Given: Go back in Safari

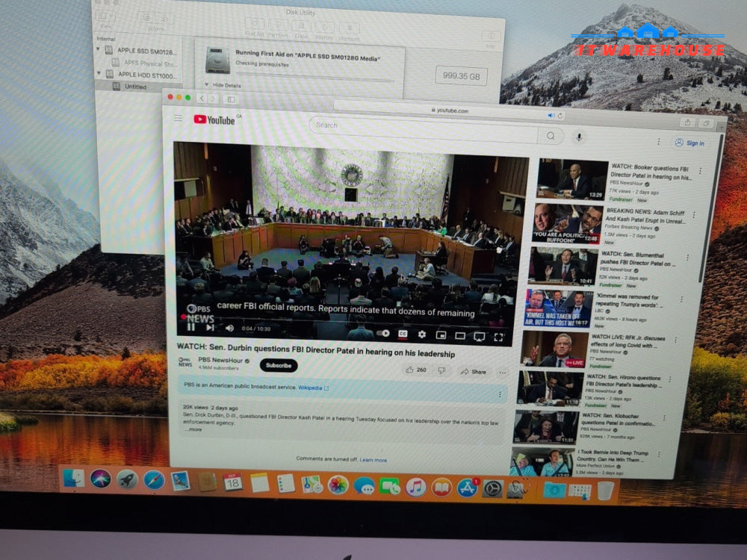Looking at the screenshot, I should (x=202, y=98).
